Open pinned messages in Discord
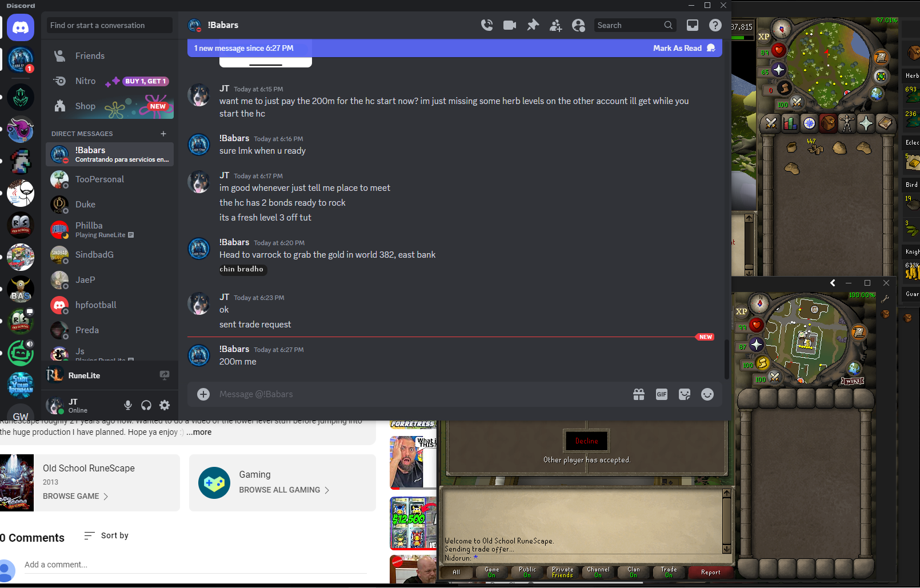Image resolution: width=920 pixels, height=588 pixels. click(533, 25)
